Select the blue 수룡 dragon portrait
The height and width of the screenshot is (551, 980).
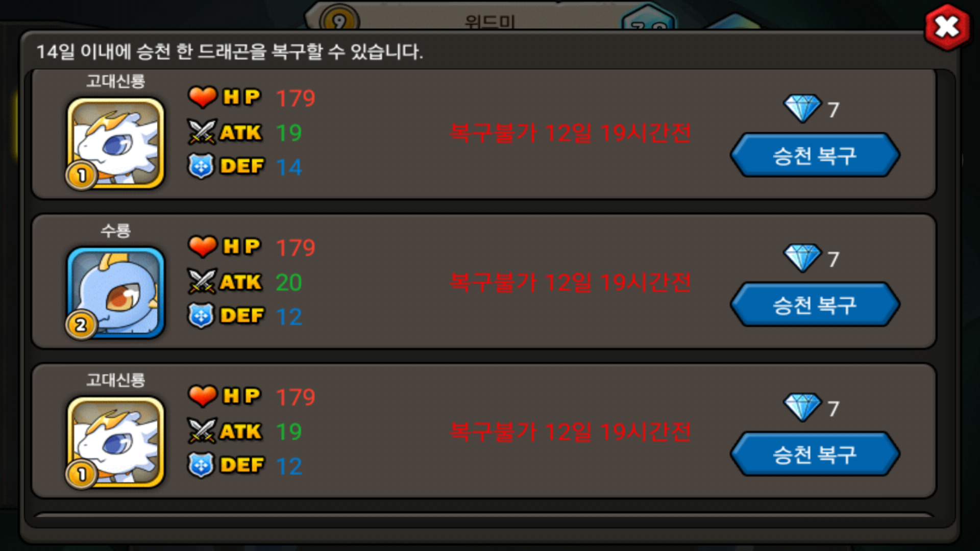116,293
